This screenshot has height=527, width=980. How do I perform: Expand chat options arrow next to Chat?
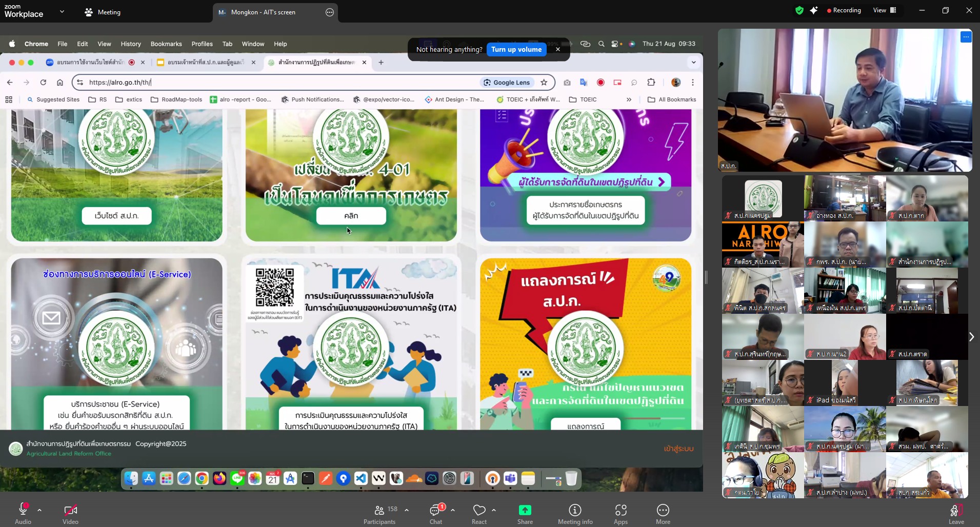coord(453,510)
